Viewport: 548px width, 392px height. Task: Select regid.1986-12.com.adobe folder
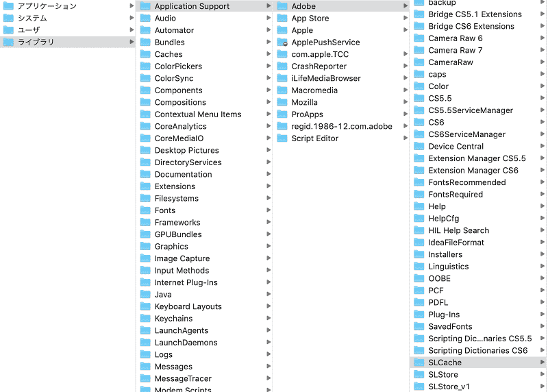340,126
